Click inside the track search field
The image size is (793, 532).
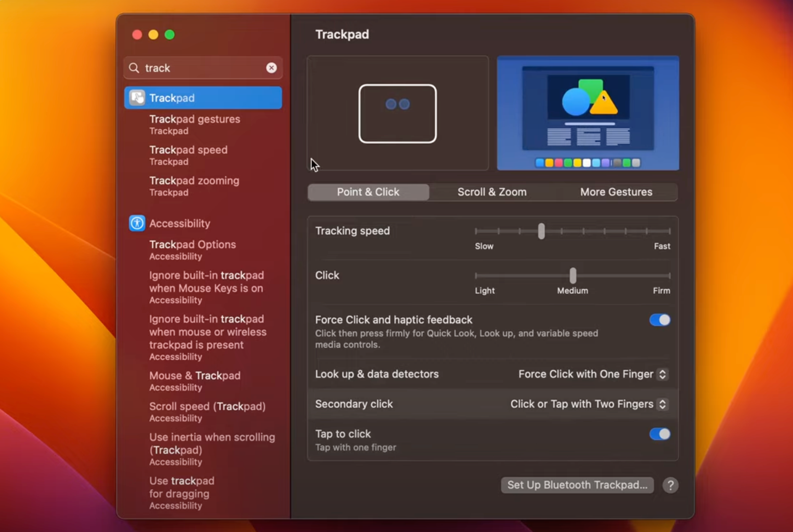click(x=189, y=68)
